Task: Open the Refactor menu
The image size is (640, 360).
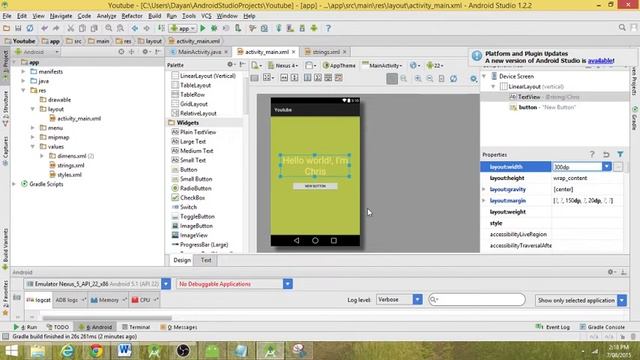Action: click(x=132, y=16)
